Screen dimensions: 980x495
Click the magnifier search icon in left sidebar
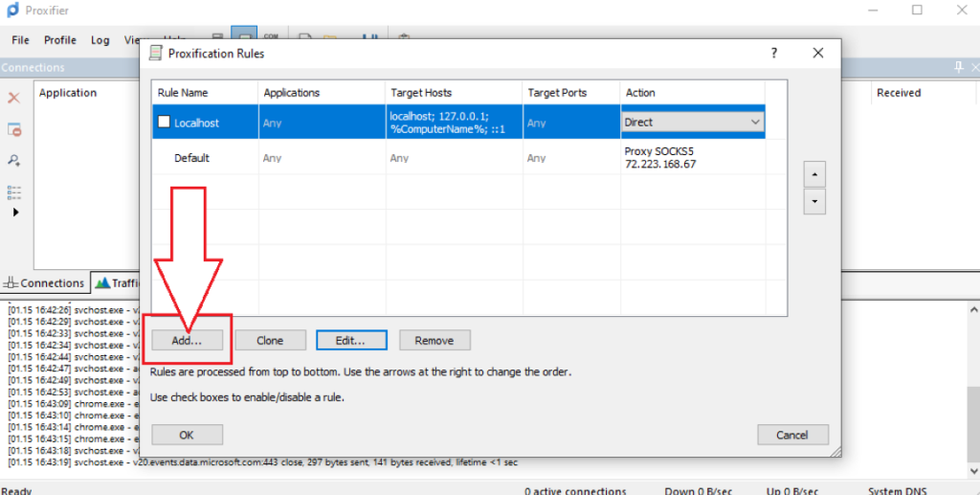tap(14, 160)
